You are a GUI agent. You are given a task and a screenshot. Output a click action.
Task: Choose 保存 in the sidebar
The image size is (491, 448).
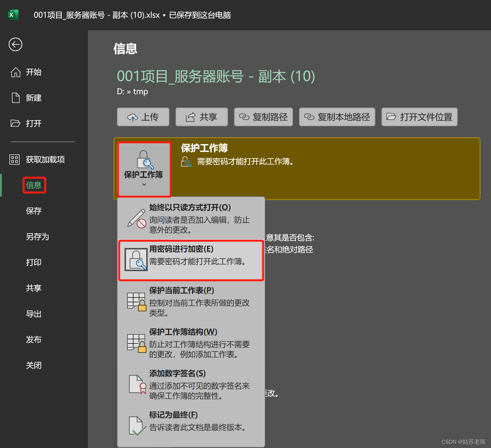33,211
